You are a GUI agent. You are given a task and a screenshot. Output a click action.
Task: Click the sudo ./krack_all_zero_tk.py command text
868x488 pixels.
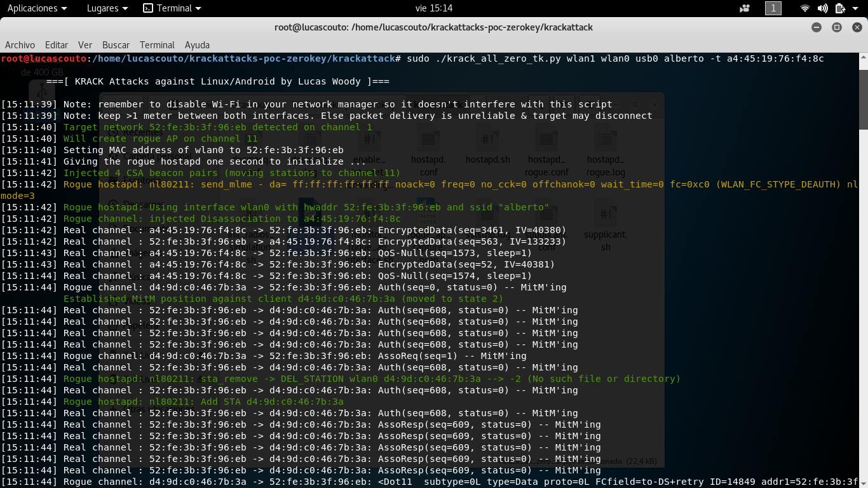pyautogui.click(x=615, y=58)
